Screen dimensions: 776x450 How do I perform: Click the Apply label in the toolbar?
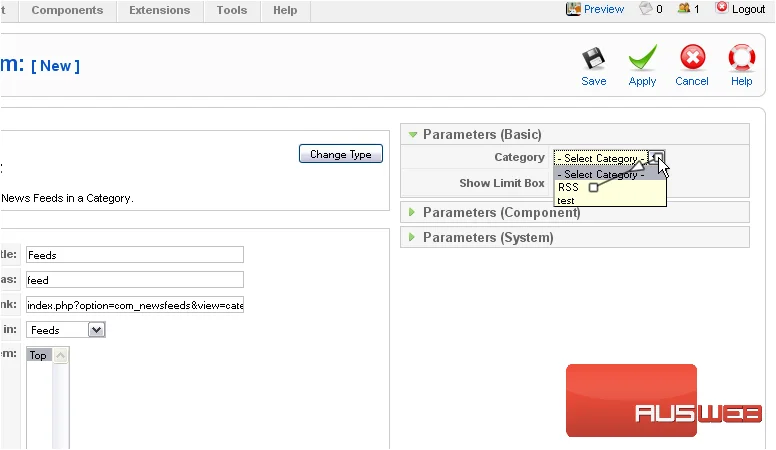pyautogui.click(x=642, y=81)
